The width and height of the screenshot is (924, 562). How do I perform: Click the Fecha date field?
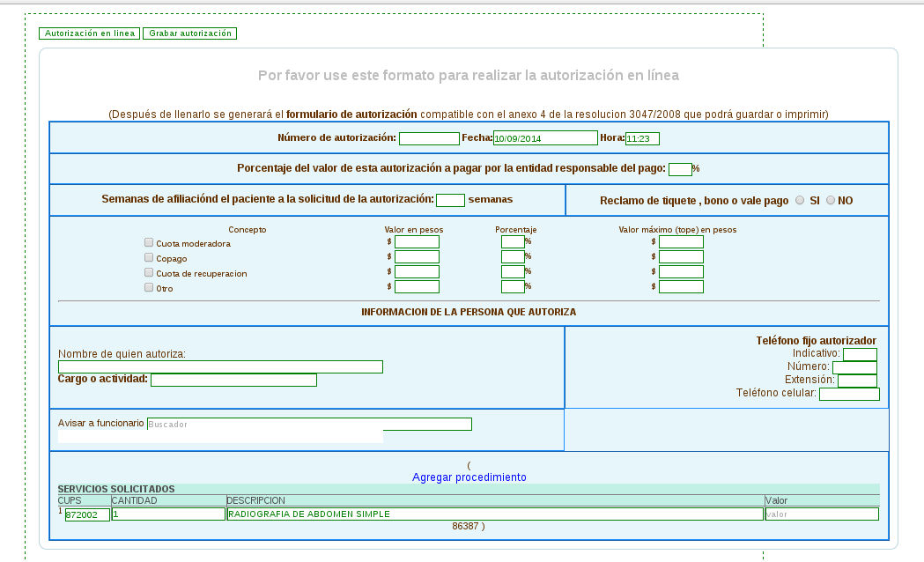(x=545, y=138)
